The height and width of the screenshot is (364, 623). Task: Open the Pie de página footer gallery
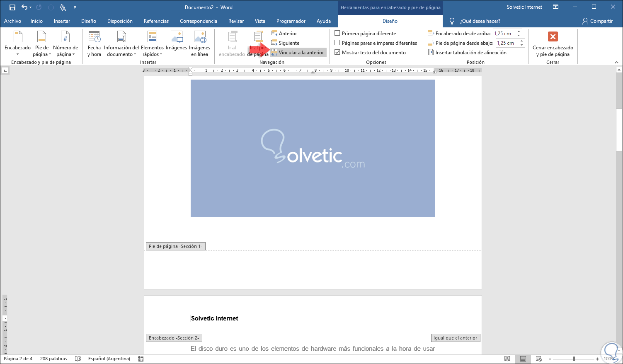(42, 44)
